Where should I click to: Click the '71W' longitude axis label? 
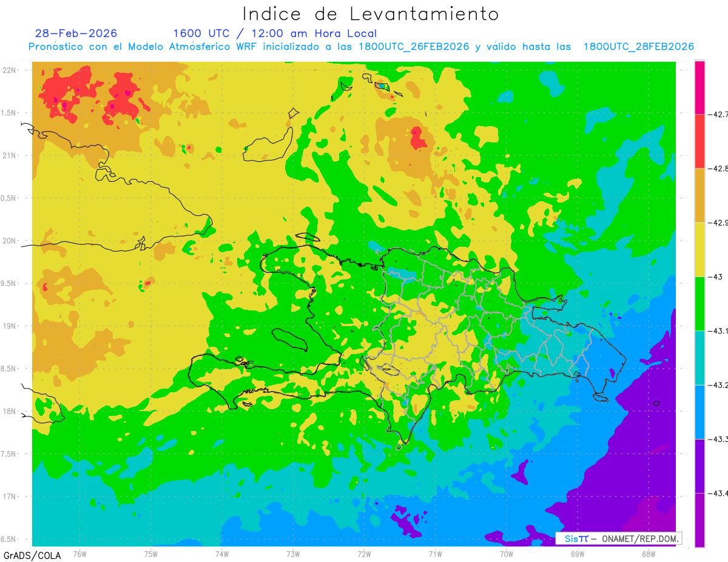(435, 554)
